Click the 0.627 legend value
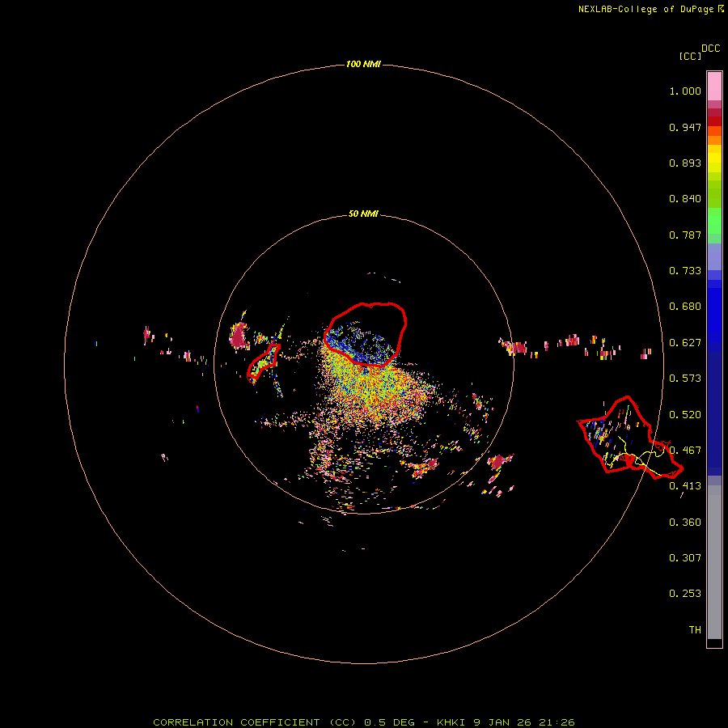The height and width of the screenshot is (728, 728). (x=685, y=343)
